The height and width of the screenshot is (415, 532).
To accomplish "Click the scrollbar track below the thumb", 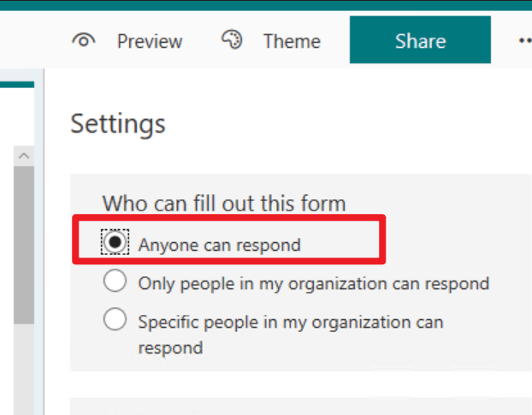I will pyautogui.click(x=24, y=369).
